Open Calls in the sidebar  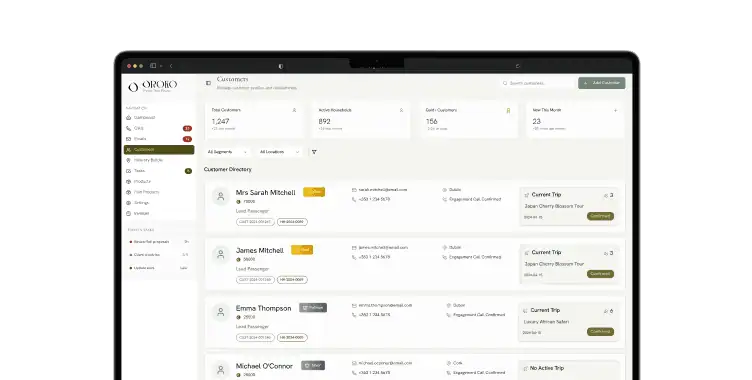coord(139,128)
